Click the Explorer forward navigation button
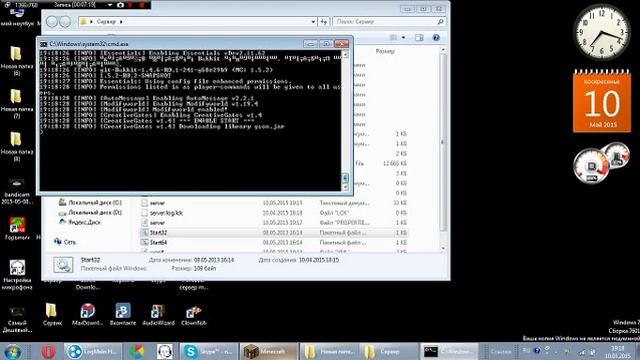 click(x=65, y=22)
